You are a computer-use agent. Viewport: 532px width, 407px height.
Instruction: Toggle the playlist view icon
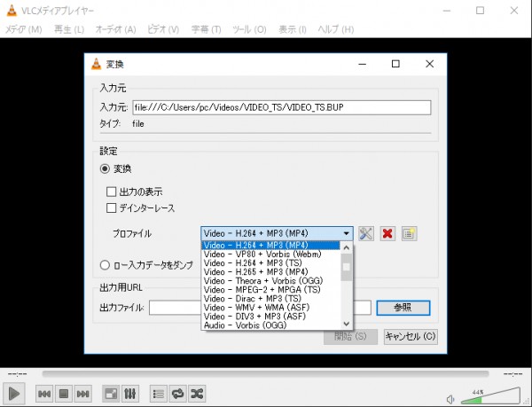pyautogui.click(x=158, y=393)
